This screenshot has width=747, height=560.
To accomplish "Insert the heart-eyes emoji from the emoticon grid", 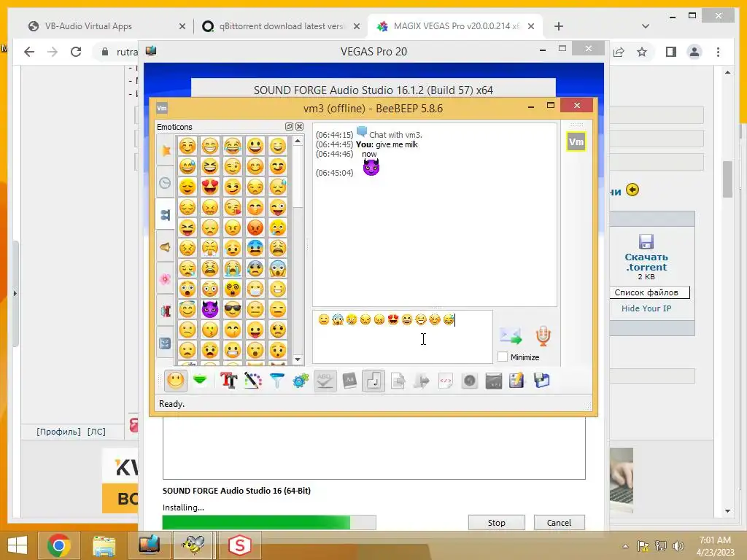I will coord(209,186).
